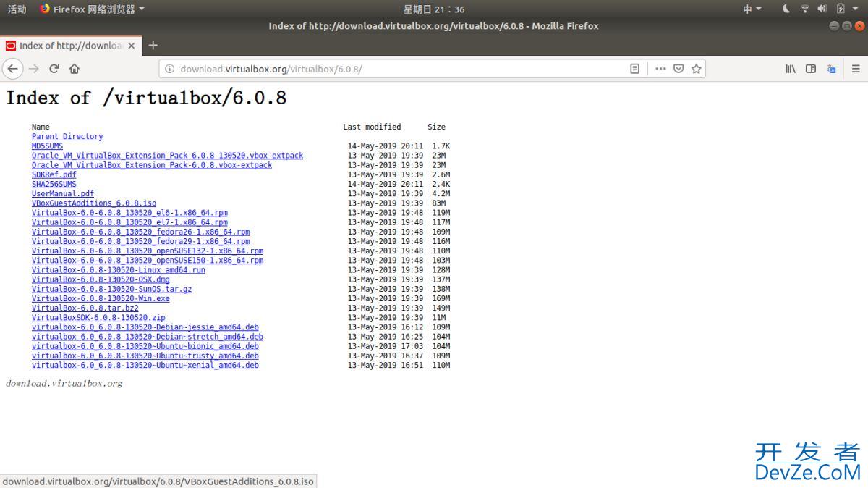Open the Firefox hamburger menu
The image size is (868, 488).
[856, 69]
